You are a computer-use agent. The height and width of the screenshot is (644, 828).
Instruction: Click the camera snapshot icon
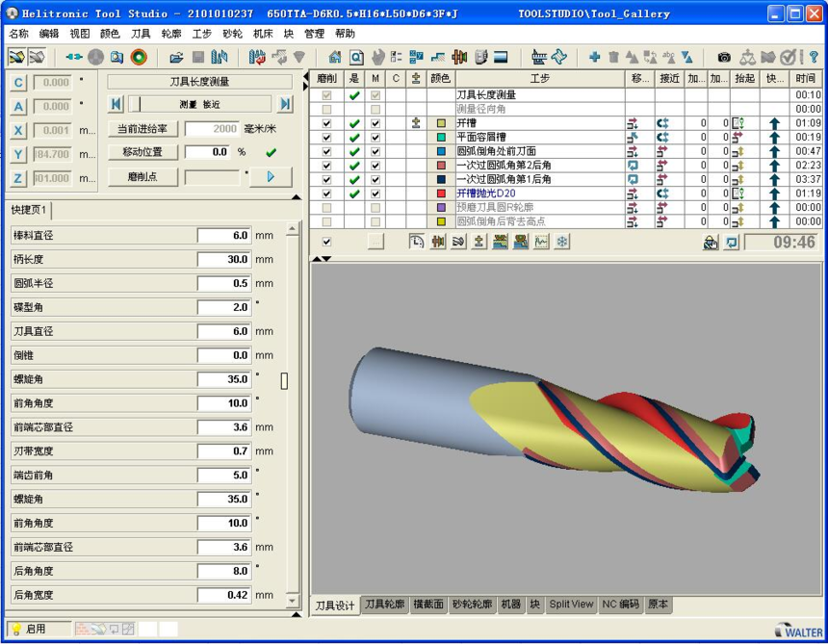[724, 57]
